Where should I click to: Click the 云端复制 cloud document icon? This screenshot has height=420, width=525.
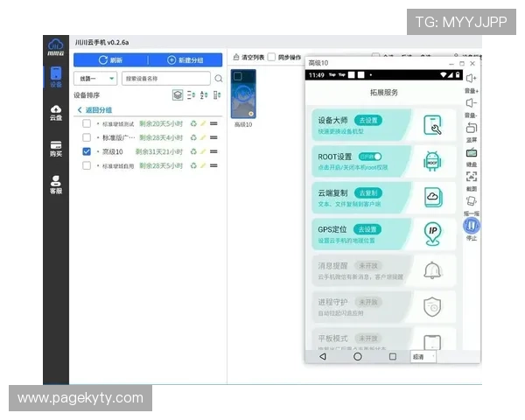point(433,198)
